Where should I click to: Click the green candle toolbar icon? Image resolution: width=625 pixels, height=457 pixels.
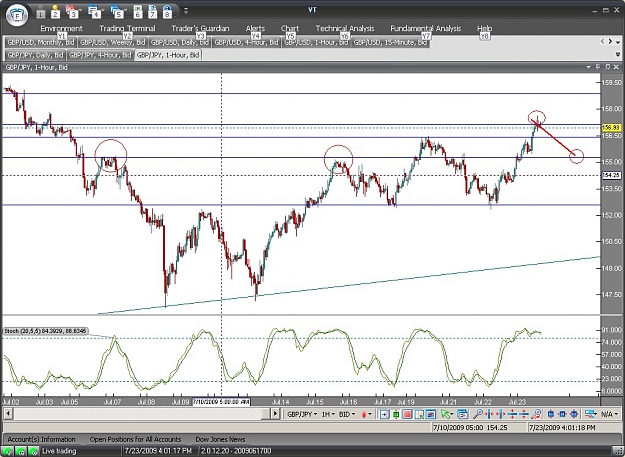point(396,414)
